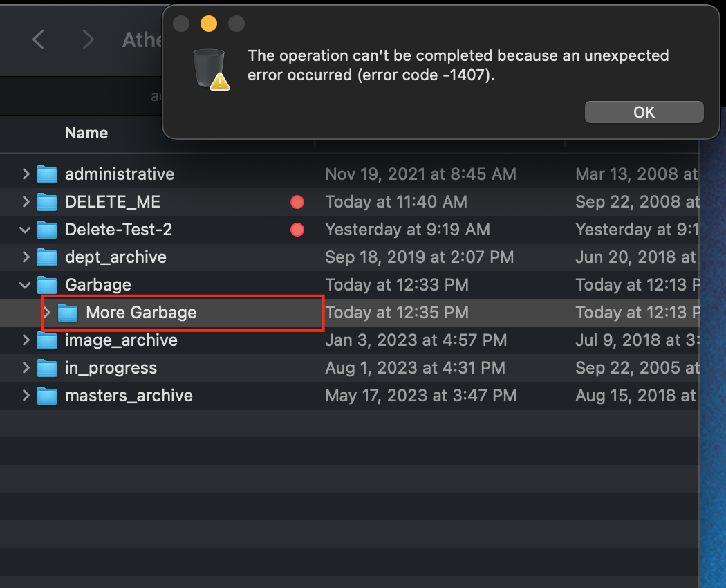
Task: Click date 'Today at 12:33 PM'
Action: pyautogui.click(x=397, y=285)
